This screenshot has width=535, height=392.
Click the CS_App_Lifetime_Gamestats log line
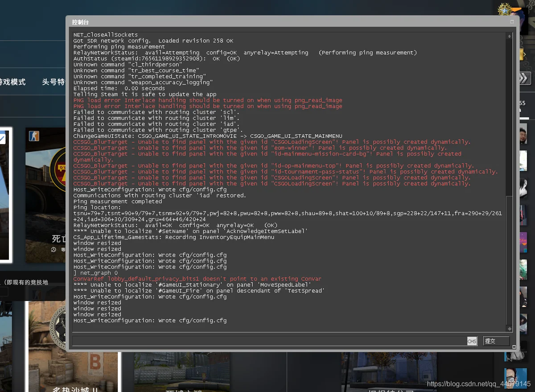pos(174,237)
